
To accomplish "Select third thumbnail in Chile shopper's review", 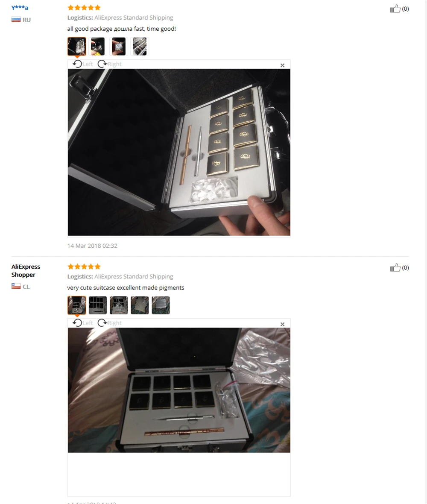I will pyautogui.click(x=119, y=305).
